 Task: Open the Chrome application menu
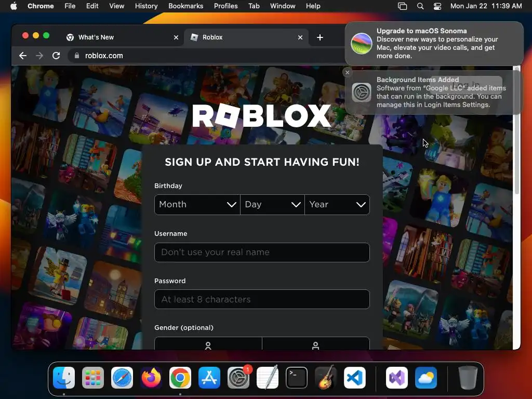pos(41,6)
